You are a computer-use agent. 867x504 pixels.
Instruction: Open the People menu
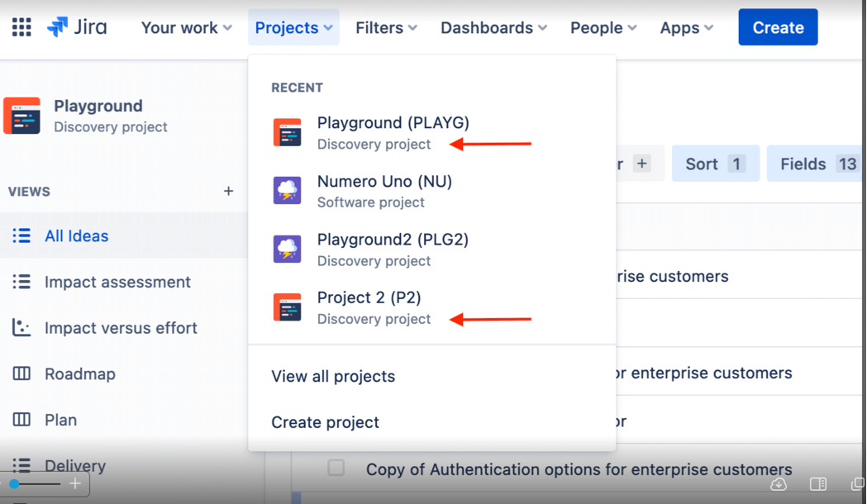[x=603, y=27]
